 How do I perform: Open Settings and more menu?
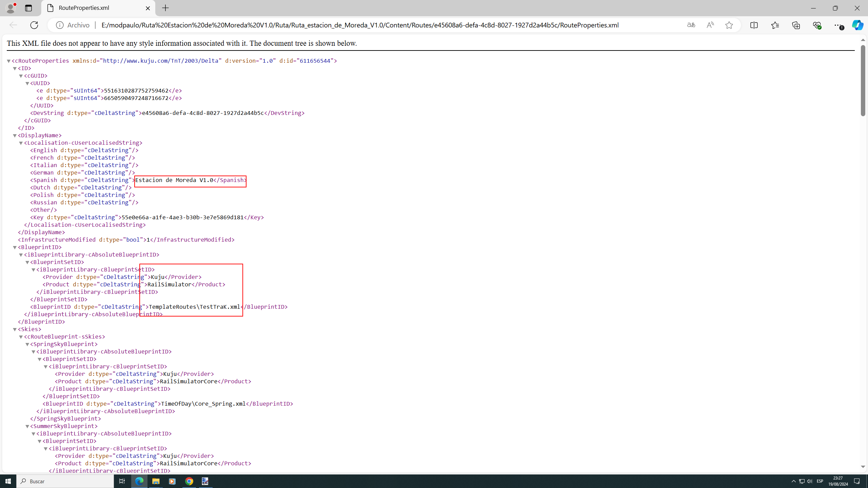(838, 25)
